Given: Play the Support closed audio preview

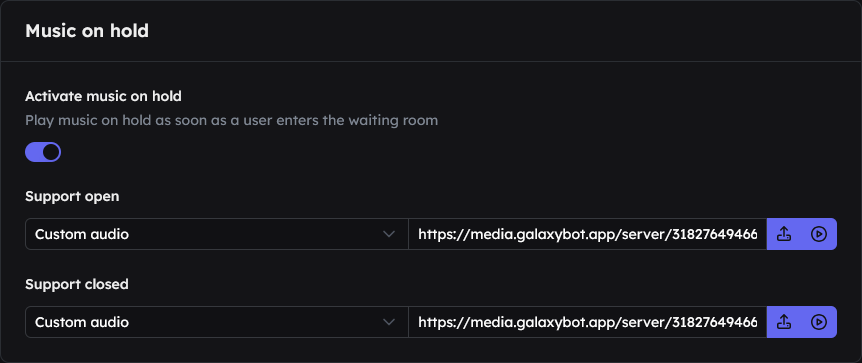Looking at the screenshot, I should [819, 322].
